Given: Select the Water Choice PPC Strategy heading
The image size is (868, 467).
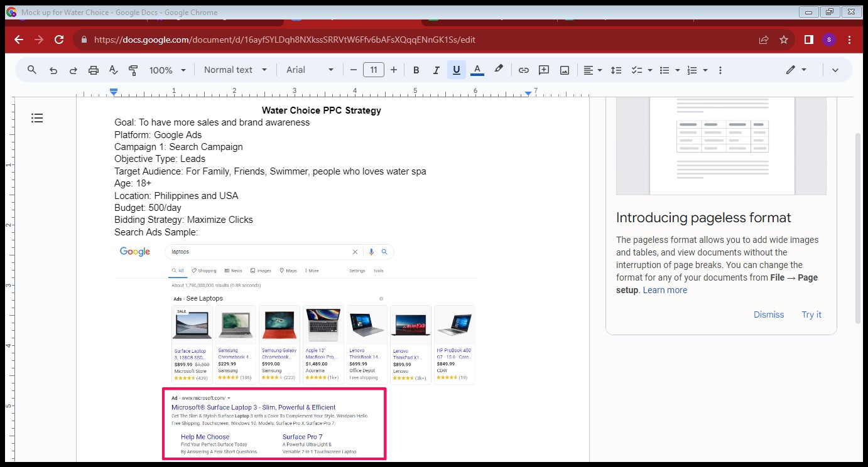Looking at the screenshot, I should [x=322, y=110].
